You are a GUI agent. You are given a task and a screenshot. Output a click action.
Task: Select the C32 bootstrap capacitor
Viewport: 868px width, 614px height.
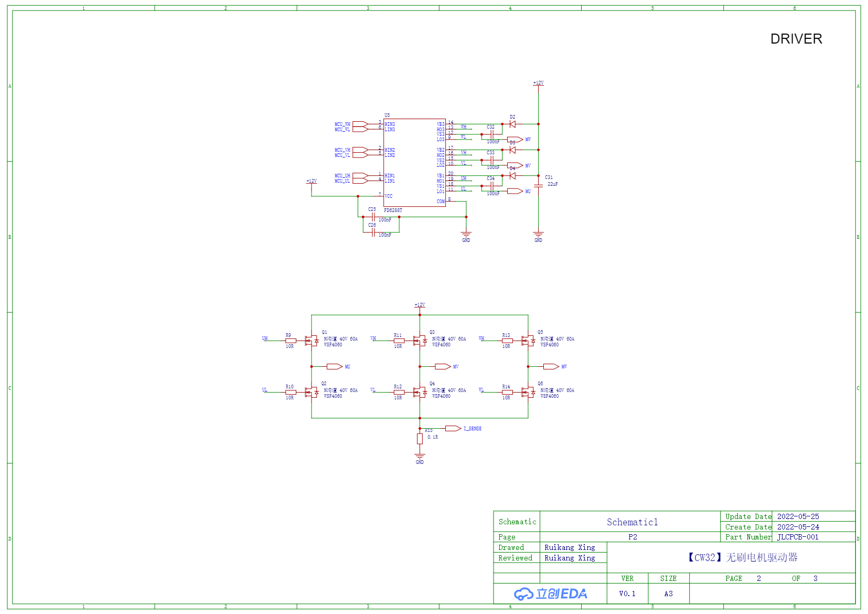pos(491,134)
